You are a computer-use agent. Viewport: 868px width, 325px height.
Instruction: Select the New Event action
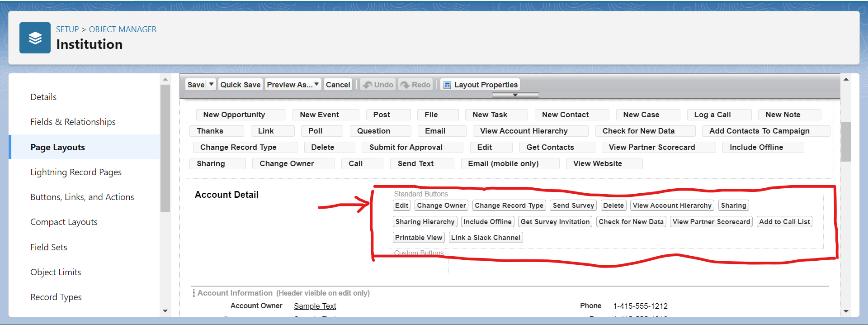pyautogui.click(x=326, y=115)
